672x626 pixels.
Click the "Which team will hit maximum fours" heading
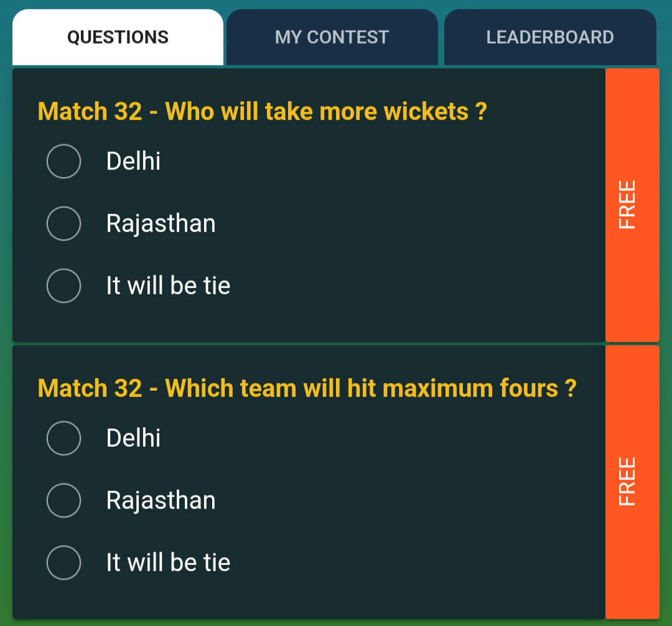[307, 388]
